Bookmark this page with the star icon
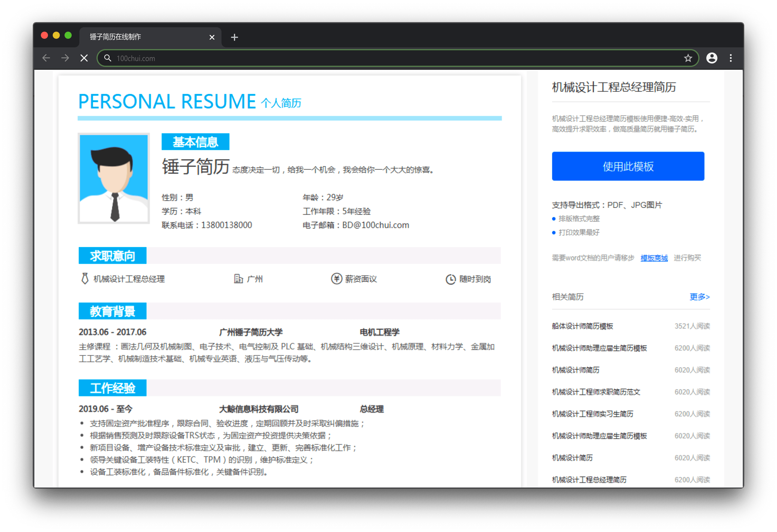The height and width of the screenshot is (532, 777). pos(688,58)
